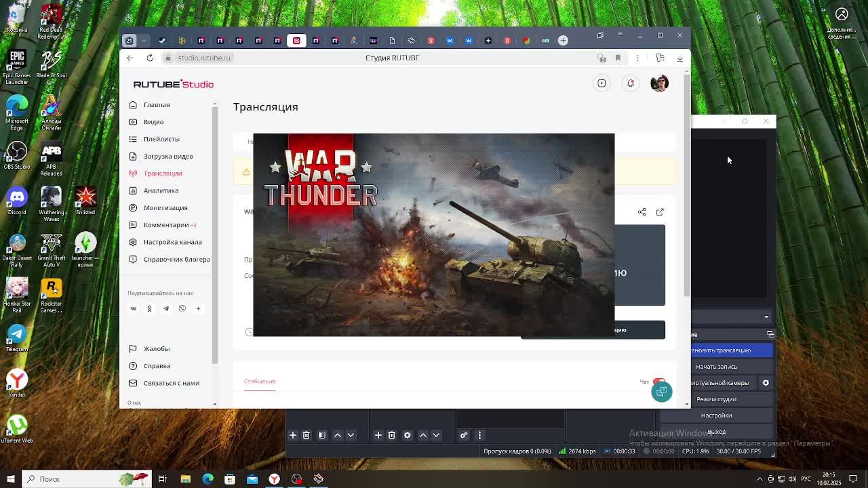The height and width of the screenshot is (488, 868).
Task: Open the browser downloads icon
Action: point(679,58)
